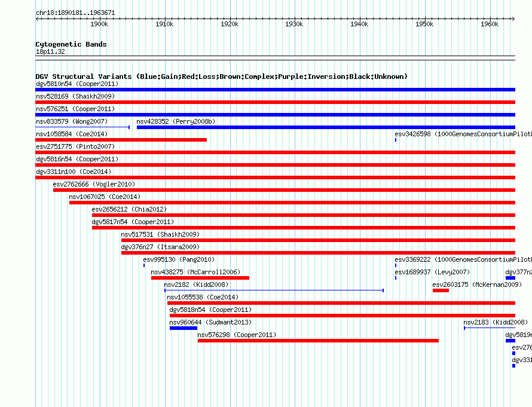Open the esv3369222 variant label
Screen dimensions: 532x407
[463, 259]
